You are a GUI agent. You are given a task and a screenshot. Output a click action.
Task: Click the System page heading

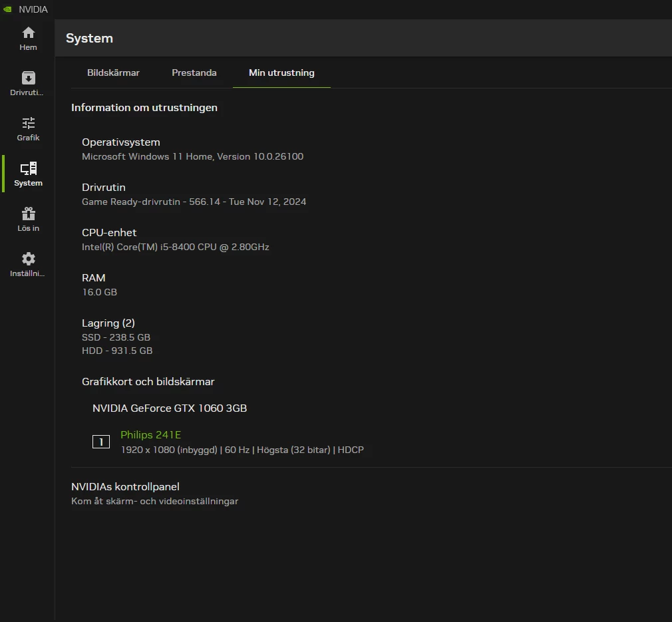click(x=90, y=38)
